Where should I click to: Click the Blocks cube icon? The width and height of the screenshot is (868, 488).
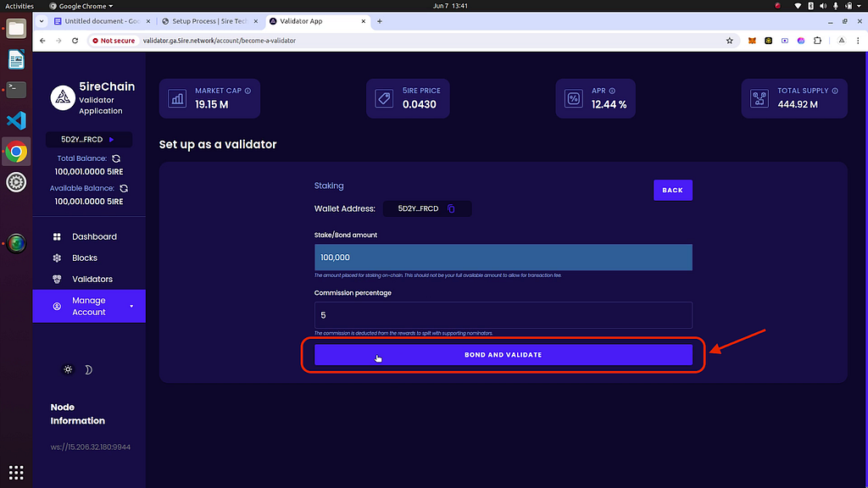(57, 258)
